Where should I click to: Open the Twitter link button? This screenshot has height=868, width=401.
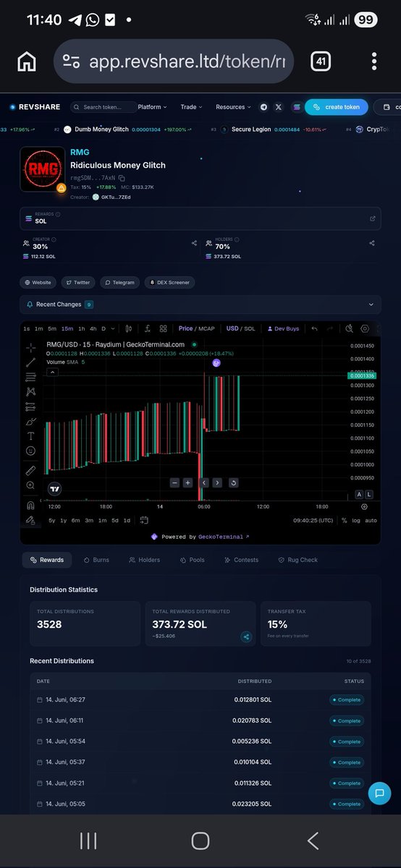(x=77, y=282)
